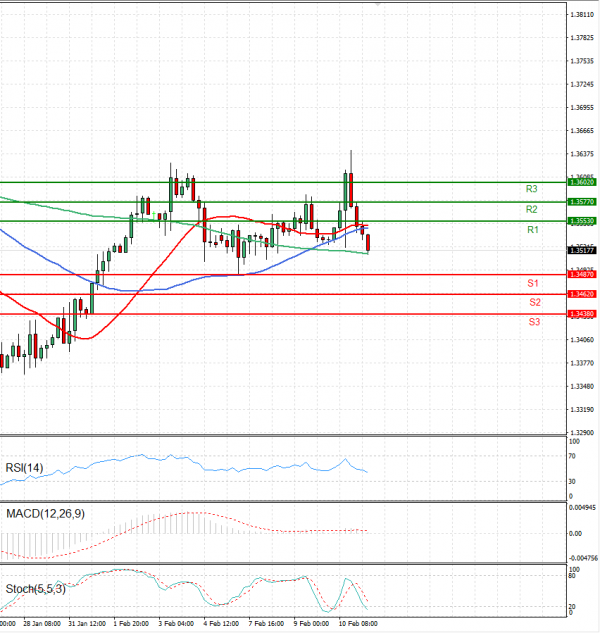Click the RSI scale value 30
This screenshot has height=633, width=600.
(572, 482)
